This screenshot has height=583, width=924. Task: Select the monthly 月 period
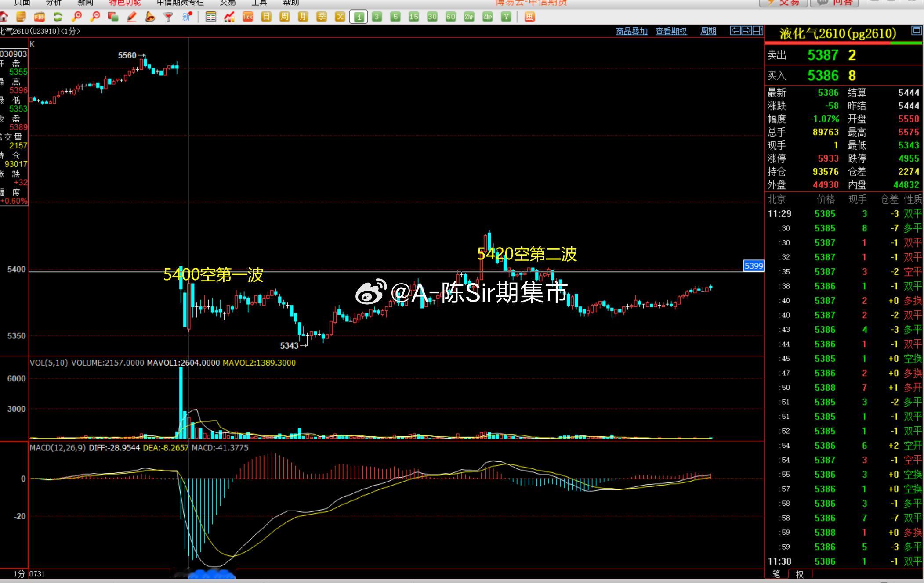[303, 17]
